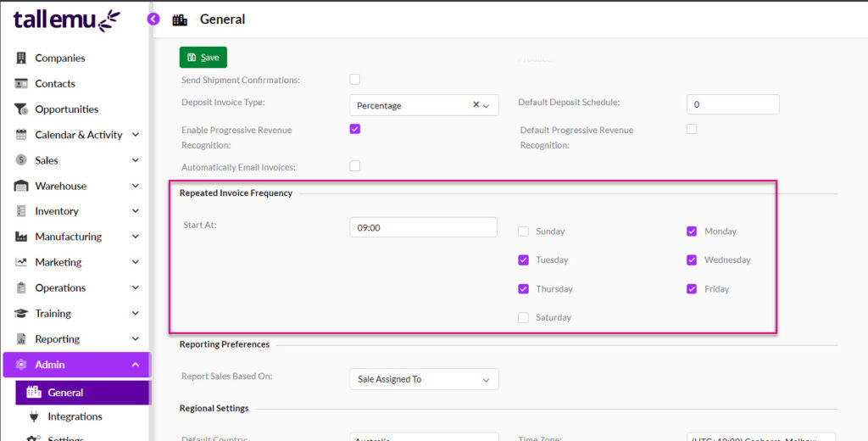Enable Automatically Email Invoices checkbox

355,165
